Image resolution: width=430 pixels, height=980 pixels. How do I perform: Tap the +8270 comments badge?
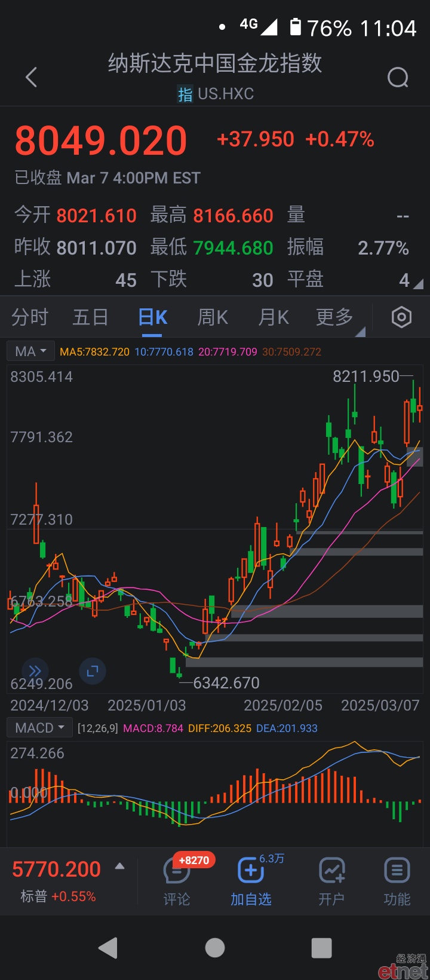(x=194, y=860)
